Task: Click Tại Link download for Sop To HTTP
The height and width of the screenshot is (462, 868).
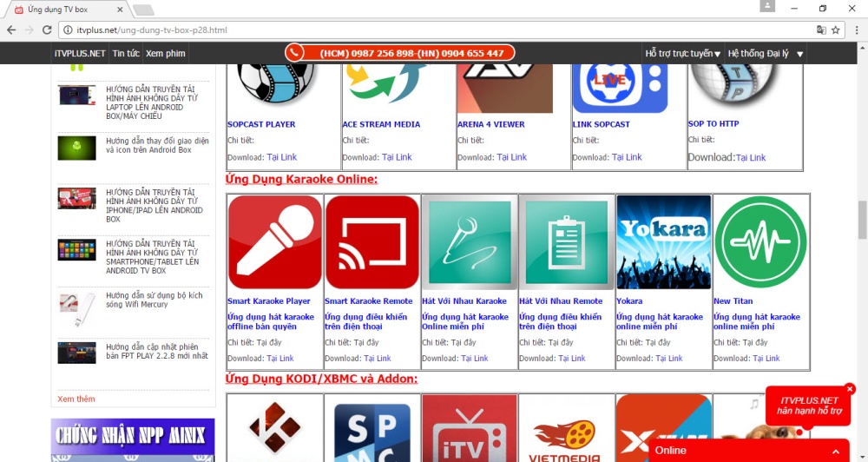Action: click(751, 158)
